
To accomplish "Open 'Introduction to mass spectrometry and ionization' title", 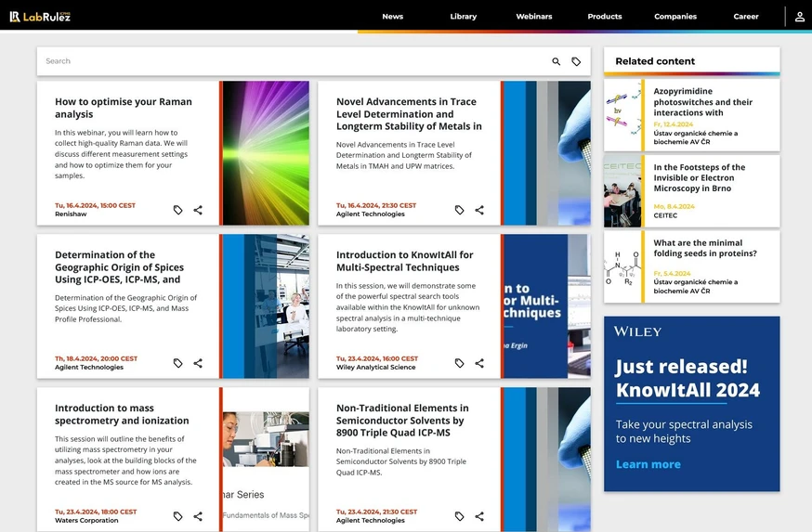I will 122,414.
